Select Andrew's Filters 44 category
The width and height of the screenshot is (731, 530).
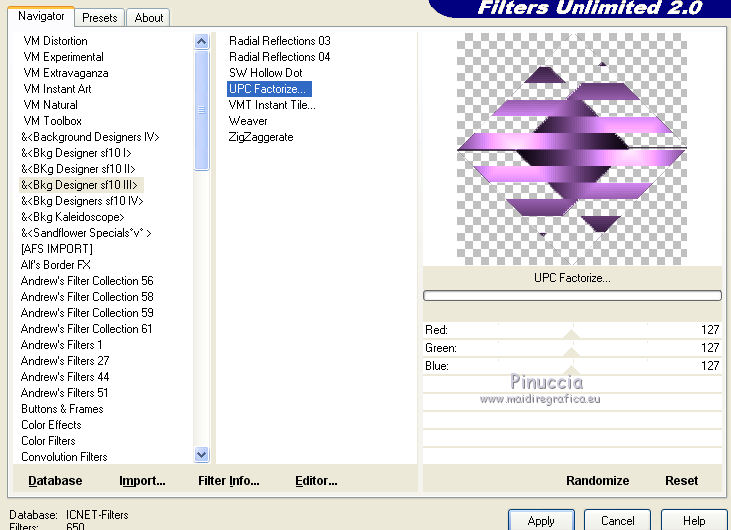pyautogui.click(x=65, y=377)
